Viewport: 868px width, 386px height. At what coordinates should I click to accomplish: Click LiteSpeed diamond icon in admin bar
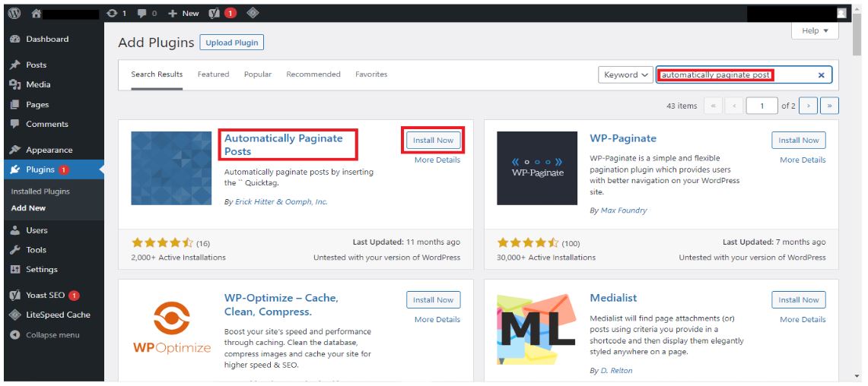[x=253, y=13]
